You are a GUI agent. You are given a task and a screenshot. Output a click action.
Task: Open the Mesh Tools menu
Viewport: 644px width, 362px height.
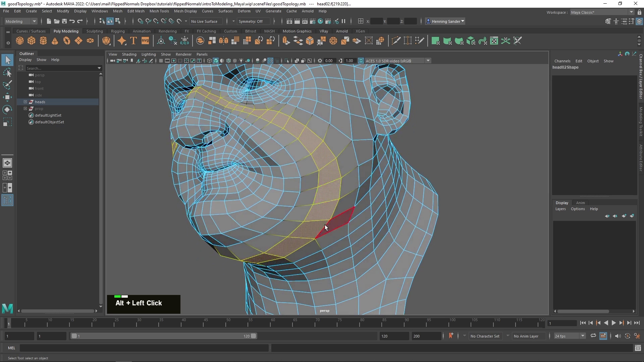pos(159,11)
